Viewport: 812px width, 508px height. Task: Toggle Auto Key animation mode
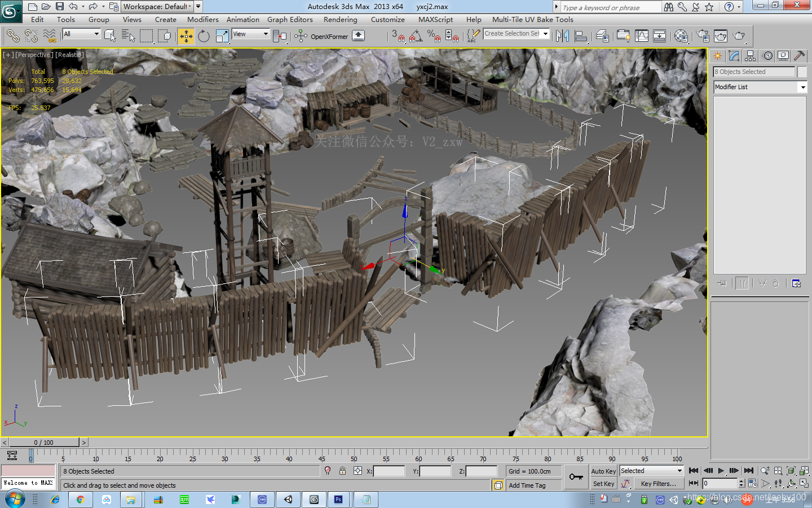point(603,471)
